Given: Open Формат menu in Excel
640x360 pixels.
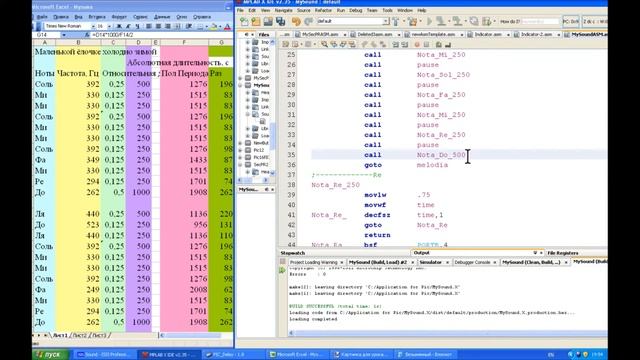Looking at the screenshot, I should point(119,17).
